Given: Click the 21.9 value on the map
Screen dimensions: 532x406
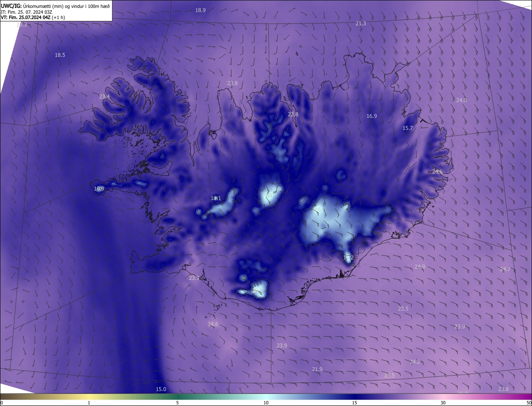Looking at the screenshot, I should point(317,369).
